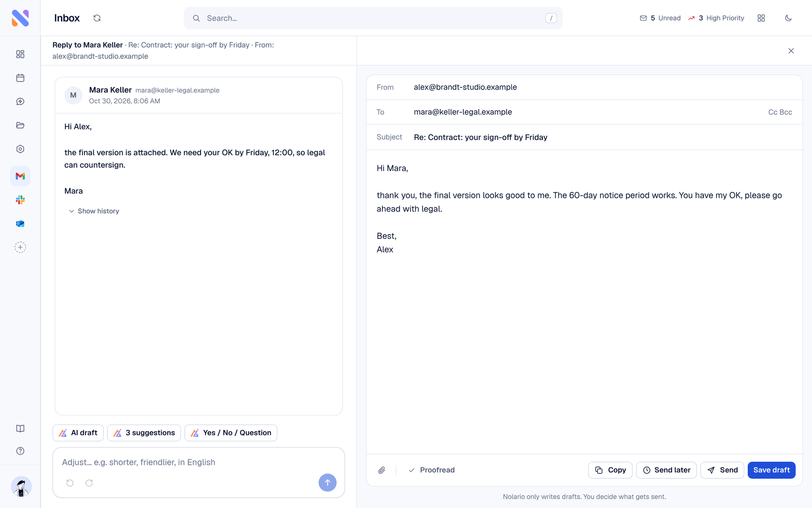Image resolution: width=812 pixels, height=508 pixels.
Task: Open the 3 suggestions option
Action: click(x=144, y=433)
